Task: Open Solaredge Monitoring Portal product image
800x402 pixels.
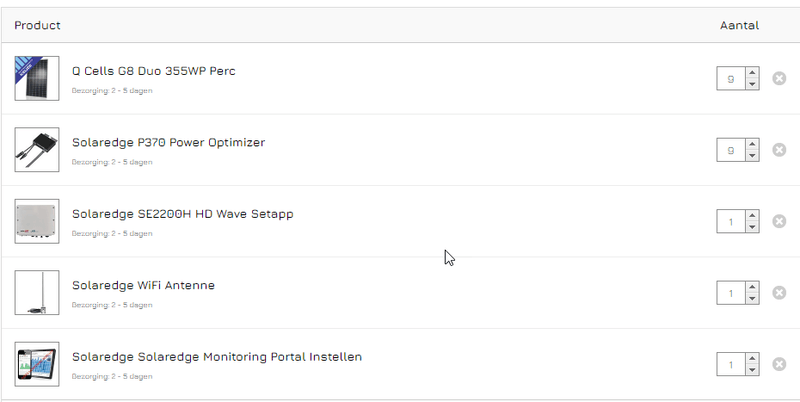Action: pos(37,365)
